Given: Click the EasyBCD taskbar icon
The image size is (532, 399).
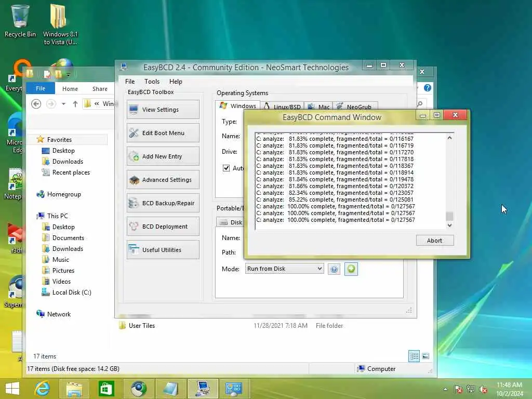Looking at the screenshot, I should click(x=203, y=389).
